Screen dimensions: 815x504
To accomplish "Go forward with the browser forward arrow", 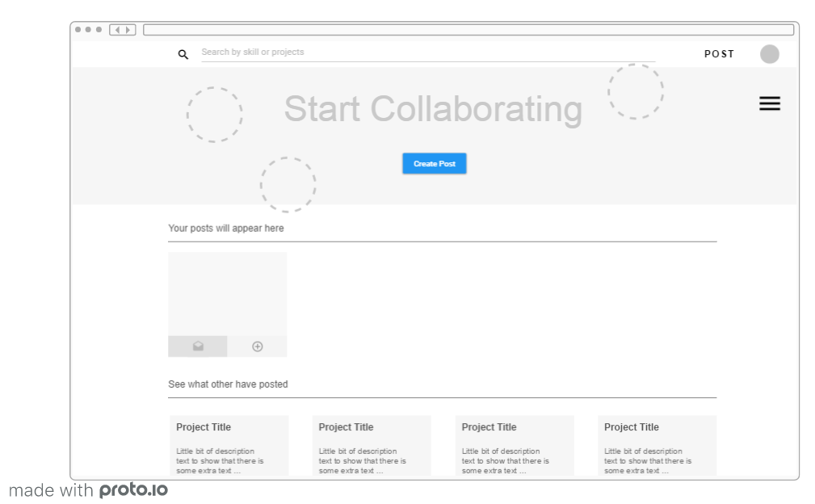I will point(128,30).
